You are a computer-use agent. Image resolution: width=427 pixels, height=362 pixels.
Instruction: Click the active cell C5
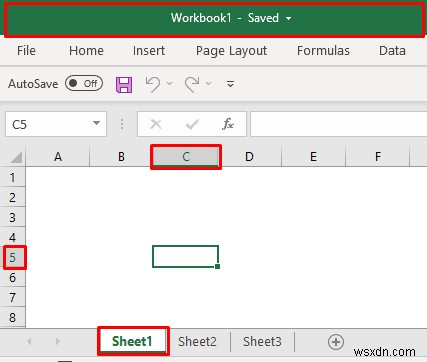pyautogui.click(x=185, y=256)
